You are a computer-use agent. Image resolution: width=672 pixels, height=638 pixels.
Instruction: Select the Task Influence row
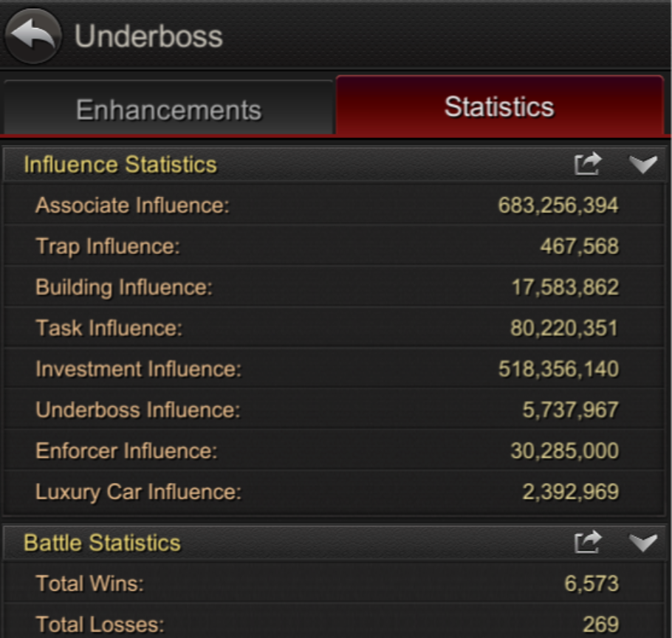pyautogui.click(x=335, y=327)
